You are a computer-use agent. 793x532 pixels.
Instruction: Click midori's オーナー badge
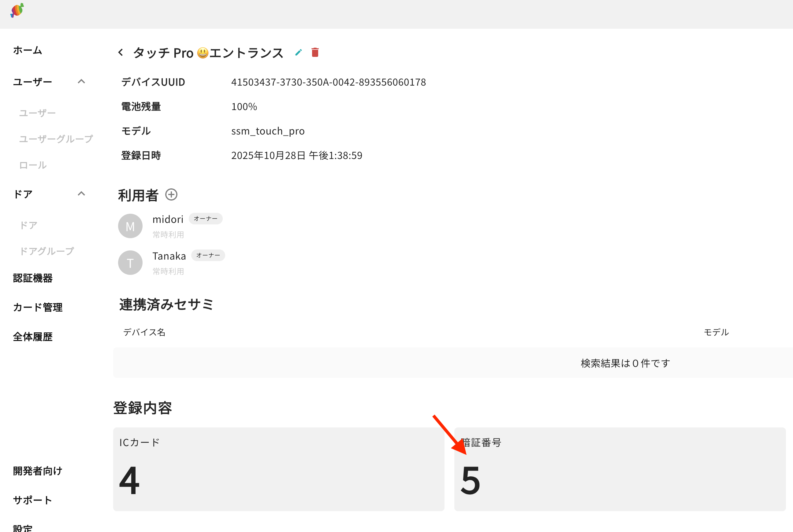(206, 219)
